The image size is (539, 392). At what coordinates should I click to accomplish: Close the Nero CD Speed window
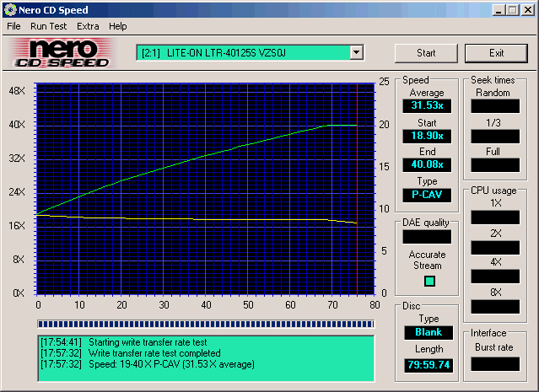[528, 10]
